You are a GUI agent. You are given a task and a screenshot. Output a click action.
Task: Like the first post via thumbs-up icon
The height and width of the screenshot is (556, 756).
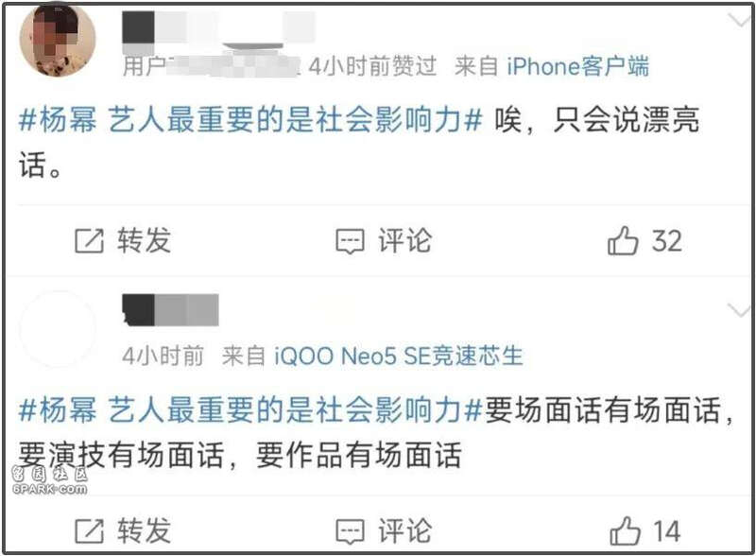click(623, 240)
